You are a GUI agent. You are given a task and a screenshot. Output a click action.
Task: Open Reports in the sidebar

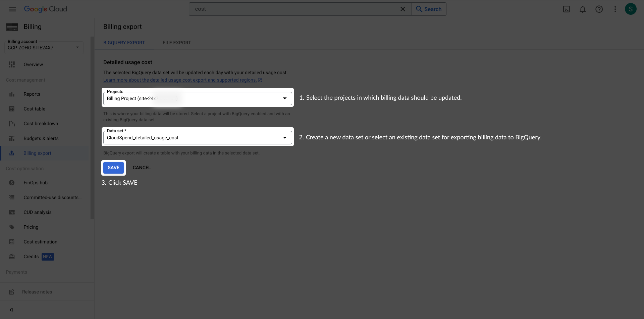[x=32, y=94]
